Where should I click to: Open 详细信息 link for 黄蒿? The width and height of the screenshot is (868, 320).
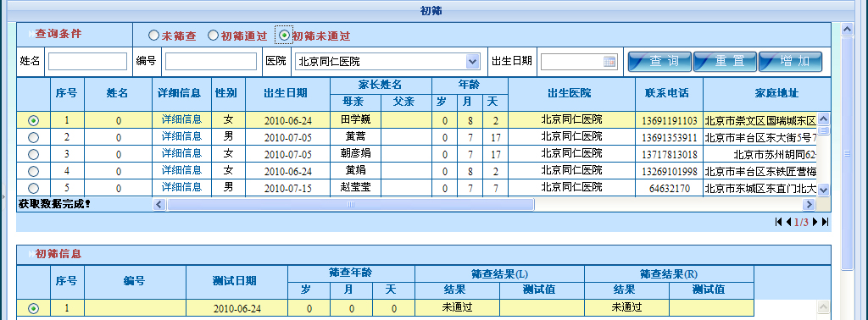[x=181, y=136]
